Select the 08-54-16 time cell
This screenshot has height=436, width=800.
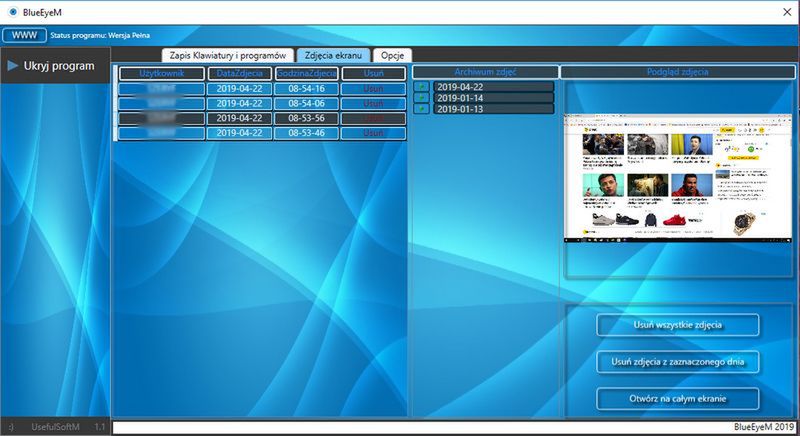[x=307, y=89]
